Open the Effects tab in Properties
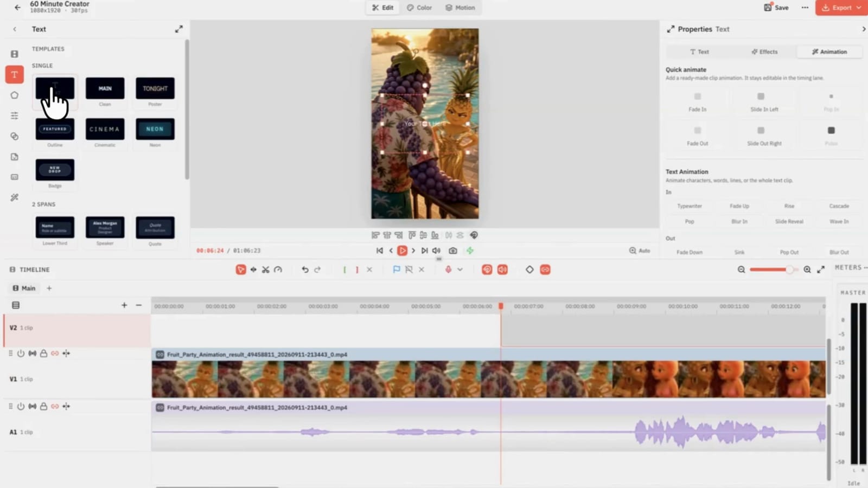 (x=764, y=52)
